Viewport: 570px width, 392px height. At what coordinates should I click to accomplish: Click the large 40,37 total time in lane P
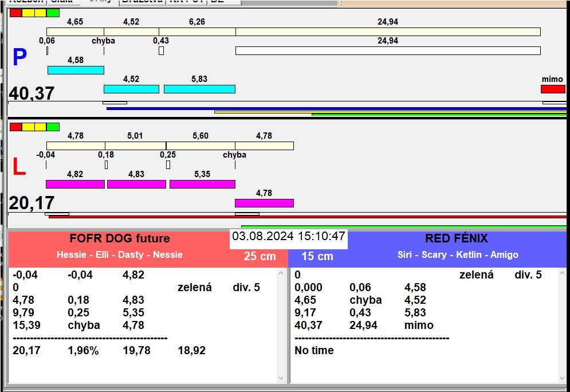click(32, 93)
